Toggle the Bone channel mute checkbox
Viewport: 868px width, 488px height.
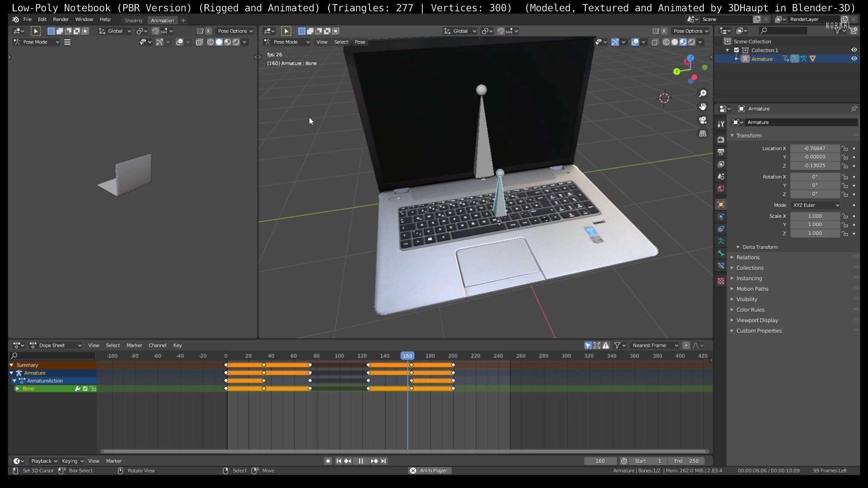(x=85, y=389)
